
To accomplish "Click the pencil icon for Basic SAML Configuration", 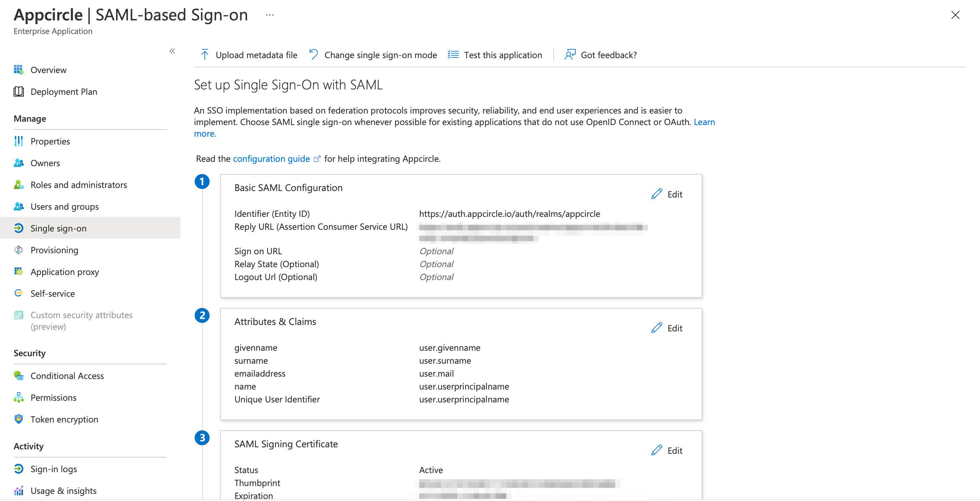I will coord(657,194).
